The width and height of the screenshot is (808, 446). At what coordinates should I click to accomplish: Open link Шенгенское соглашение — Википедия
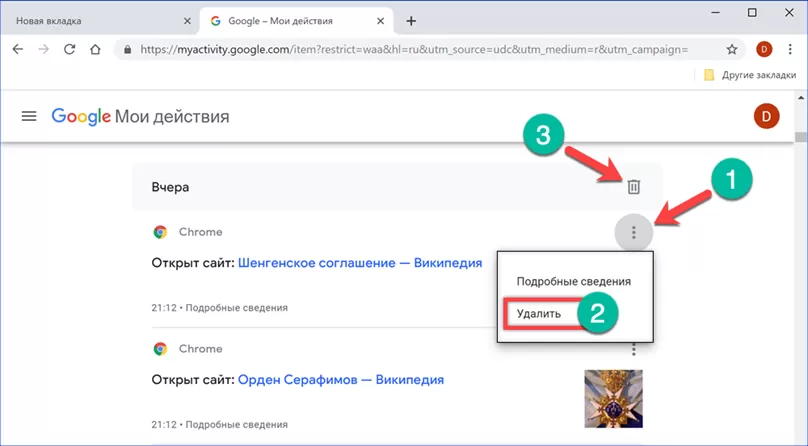tap(360, 263)
